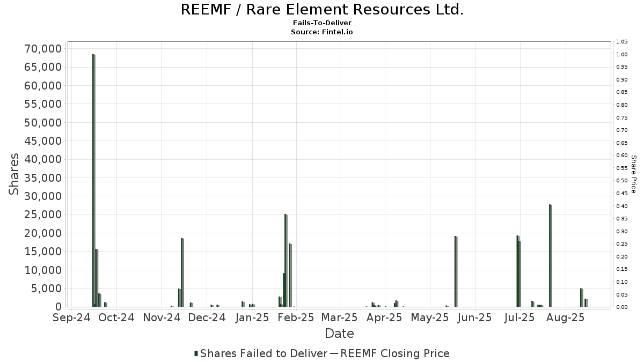Click the Nov-24 x-axis label
The width and height of the screenshot is (644, 362).
tap(162, 318)
